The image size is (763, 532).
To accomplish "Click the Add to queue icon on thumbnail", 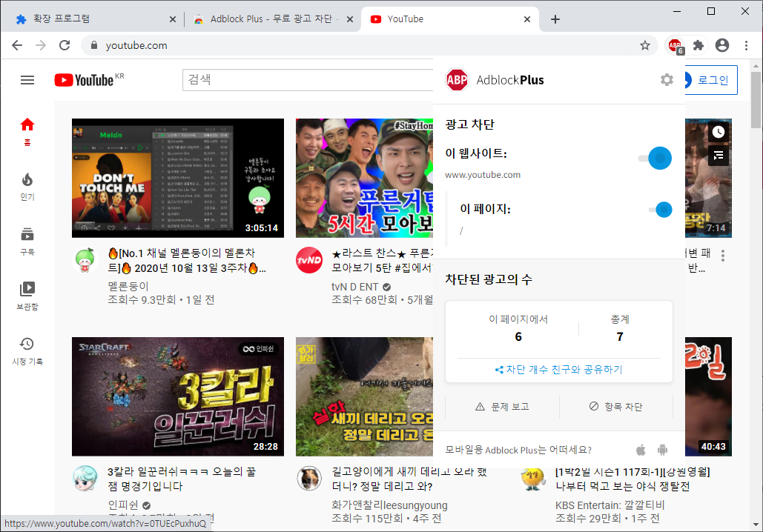I will (x=719, y=156).
